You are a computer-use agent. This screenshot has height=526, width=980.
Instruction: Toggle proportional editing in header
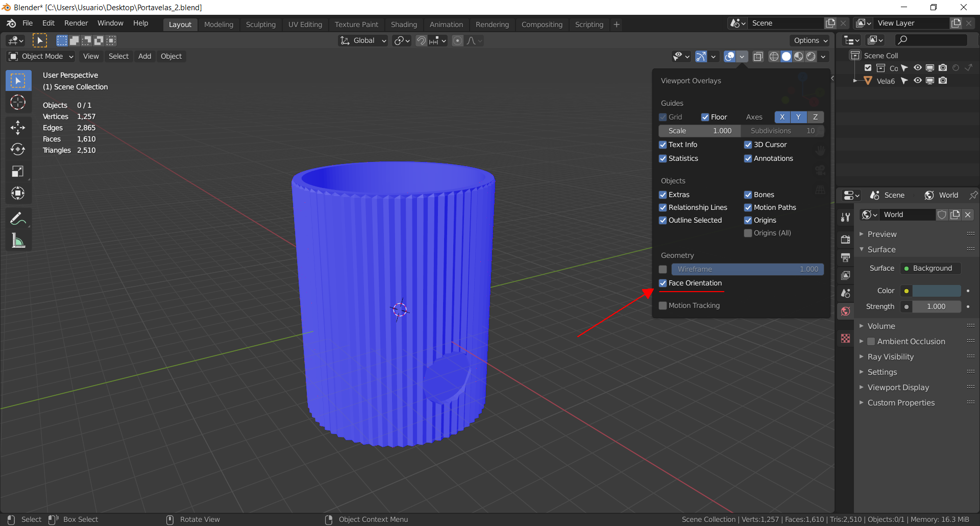(x=458, y=40)
